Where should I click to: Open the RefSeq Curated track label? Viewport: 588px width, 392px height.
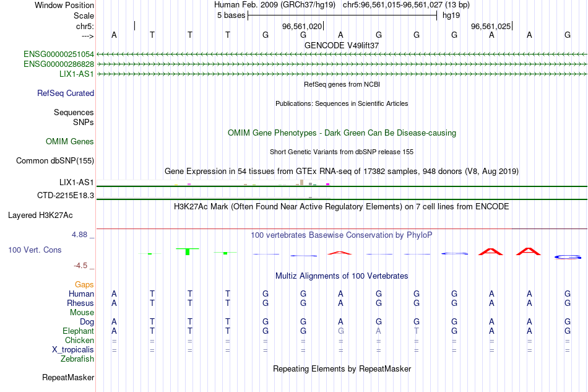tap(66, 93)
